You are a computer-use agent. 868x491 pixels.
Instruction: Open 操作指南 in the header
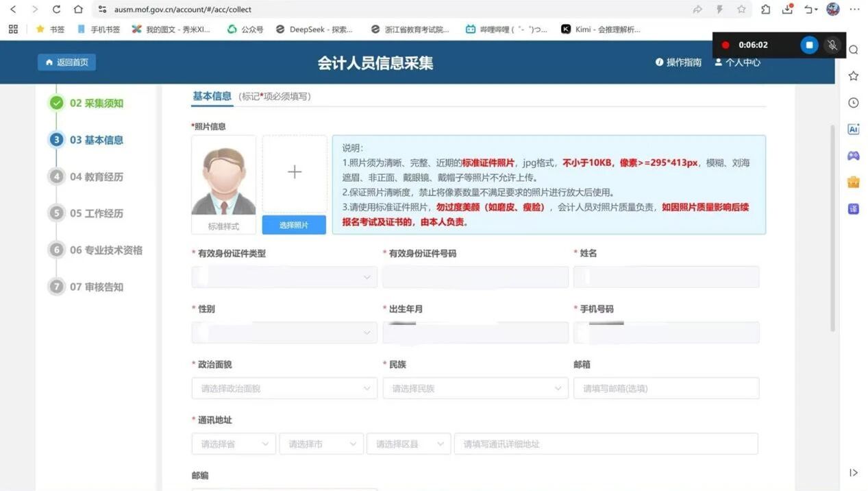(678, 62)
